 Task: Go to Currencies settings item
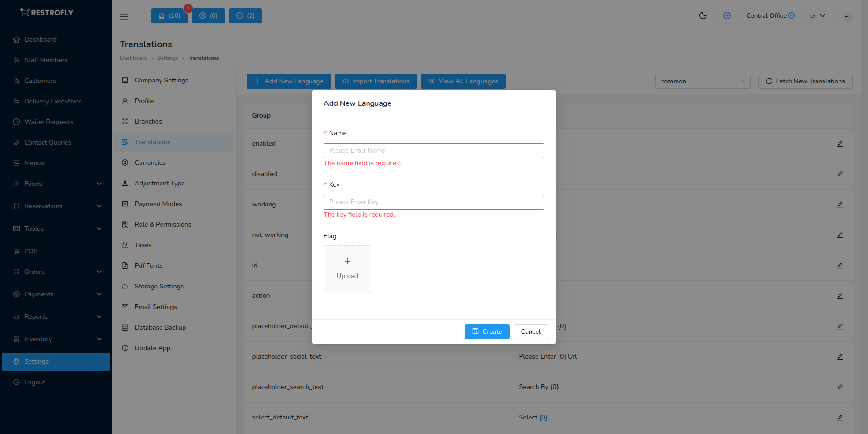[x=150, y=162]
